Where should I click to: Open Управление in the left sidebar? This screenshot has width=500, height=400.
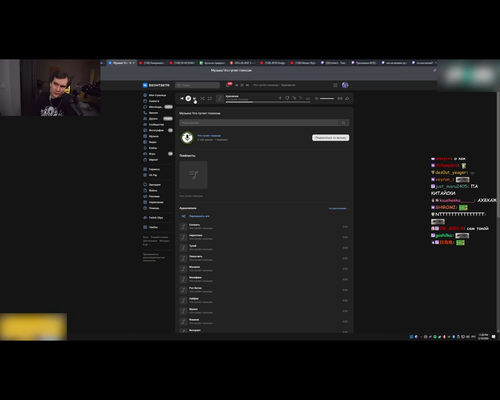click(x=154, y=202)
